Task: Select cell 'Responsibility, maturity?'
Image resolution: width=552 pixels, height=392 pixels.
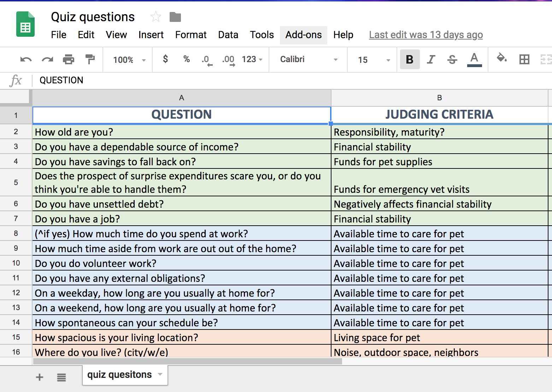Action: 439,132
